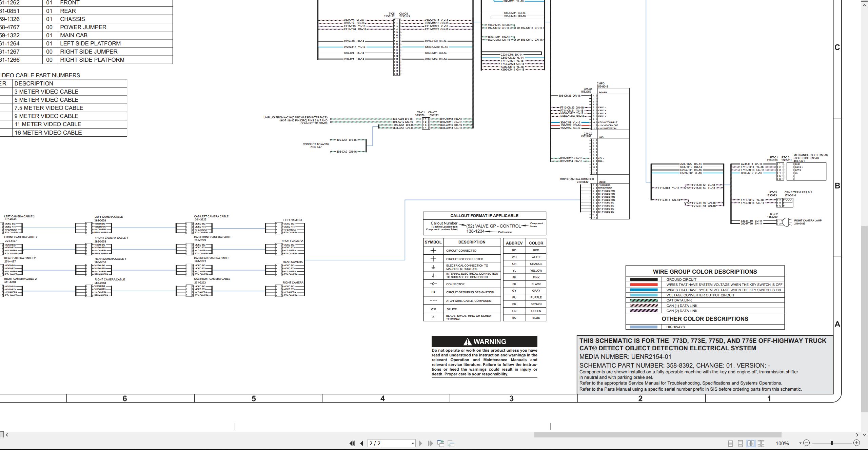868x450 pixels.
Task: Click the 'PURPLE' color cell
Action: (536, 297)
